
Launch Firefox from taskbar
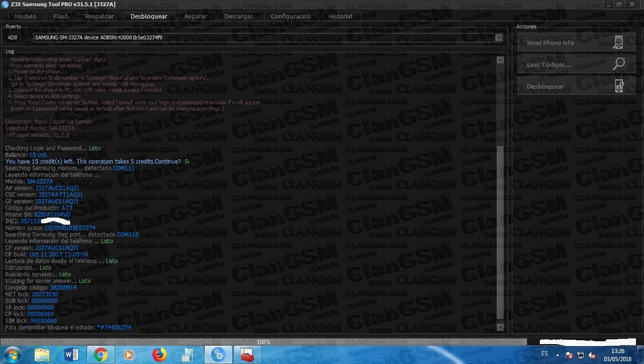tap(160, 355)
